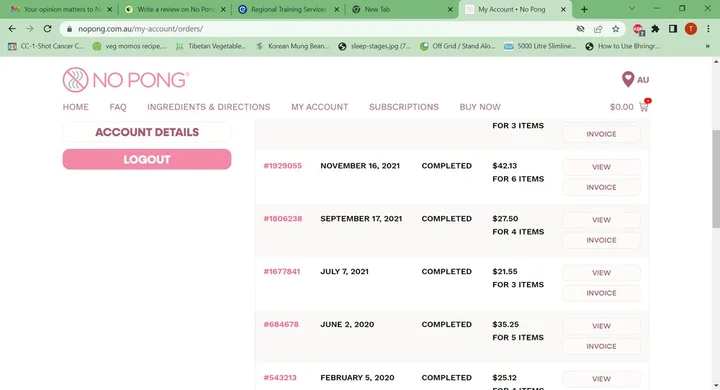Screen dimensions: 720x390
Task: Click the eye-slash tracking icon in address bar
Action: tap(580, 29)
